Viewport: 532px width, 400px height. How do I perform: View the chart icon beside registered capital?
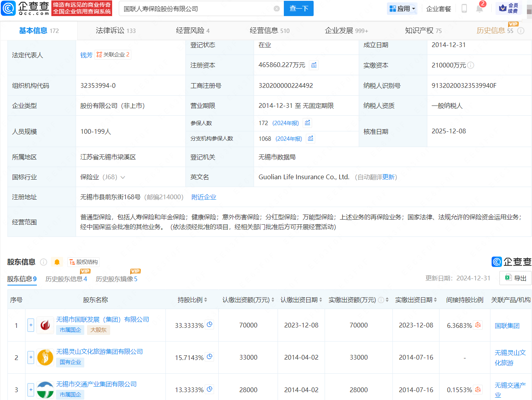314,65
